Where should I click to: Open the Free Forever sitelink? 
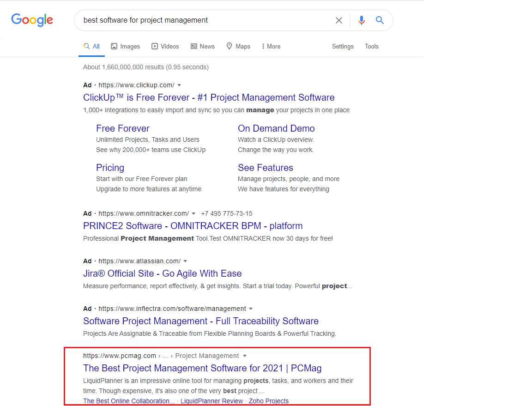click(123, 128)
